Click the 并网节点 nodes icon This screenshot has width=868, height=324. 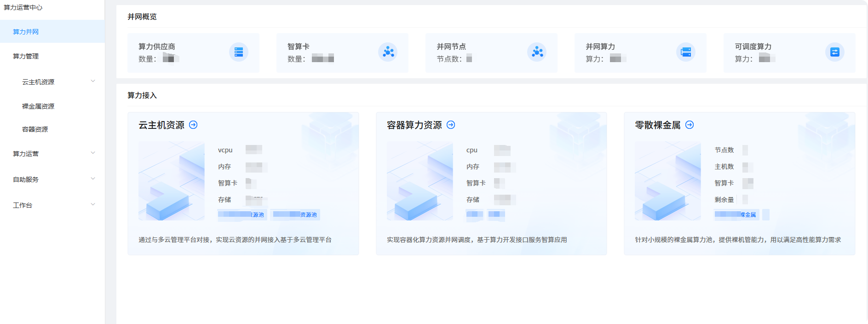click(x=537, y=52)
